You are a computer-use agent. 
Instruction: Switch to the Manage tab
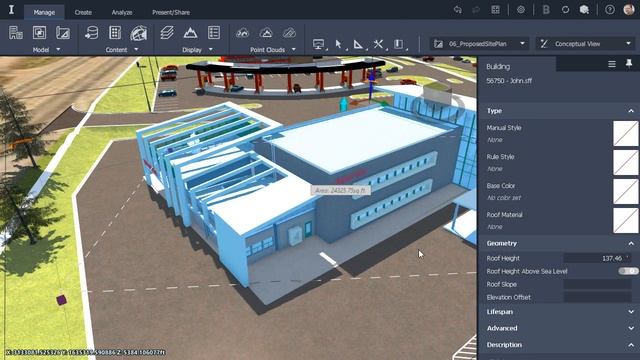tap(44, 12)
